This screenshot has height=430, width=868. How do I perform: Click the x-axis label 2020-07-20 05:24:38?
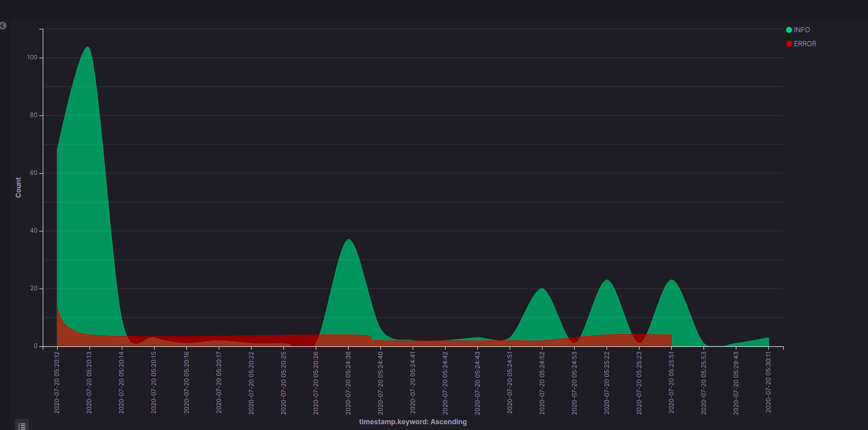tap(348, 382)
